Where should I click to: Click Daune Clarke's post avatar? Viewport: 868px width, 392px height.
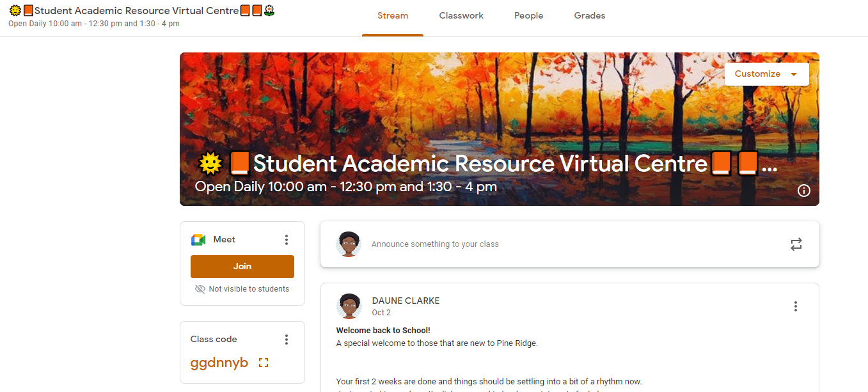pos(349,306)
